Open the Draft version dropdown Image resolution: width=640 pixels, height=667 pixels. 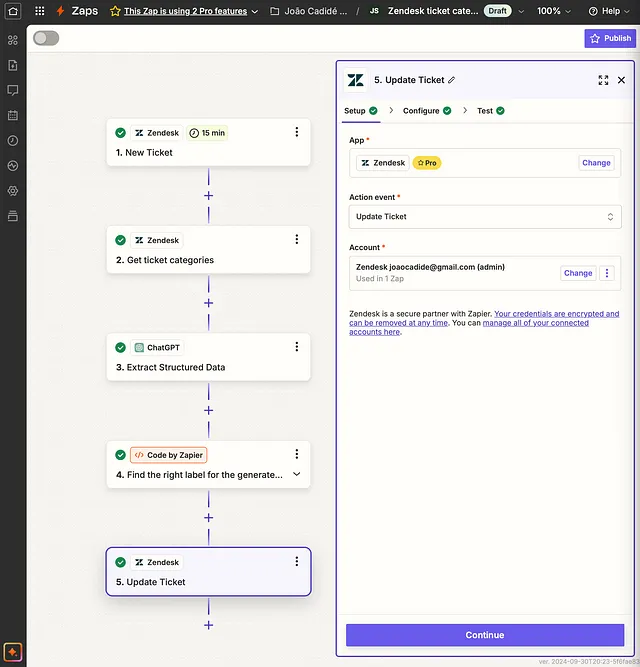point(521,11)
